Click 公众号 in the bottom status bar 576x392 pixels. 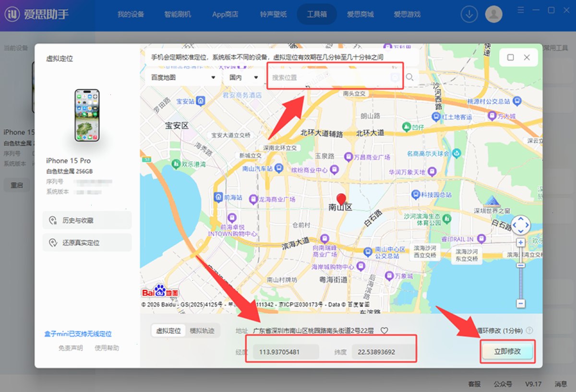503,384
